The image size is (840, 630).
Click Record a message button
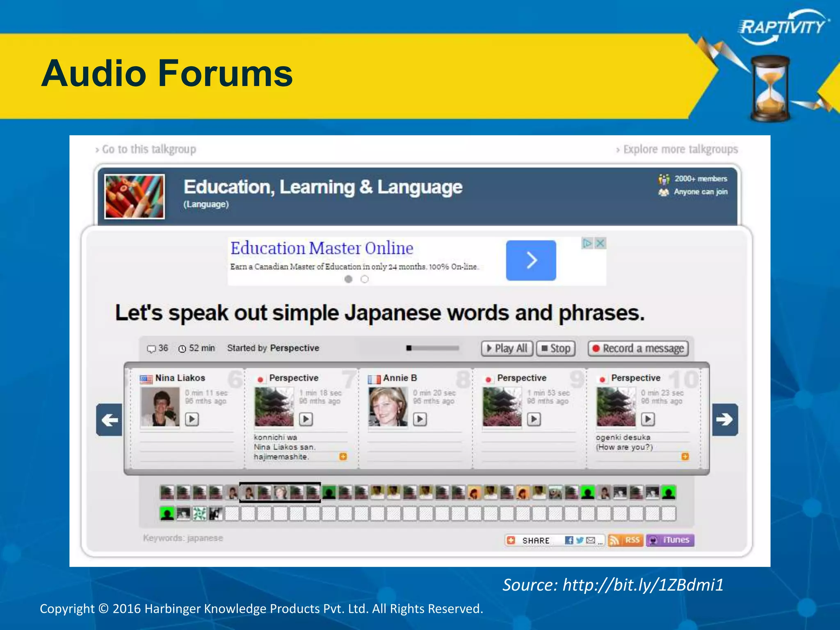[638, 348]
